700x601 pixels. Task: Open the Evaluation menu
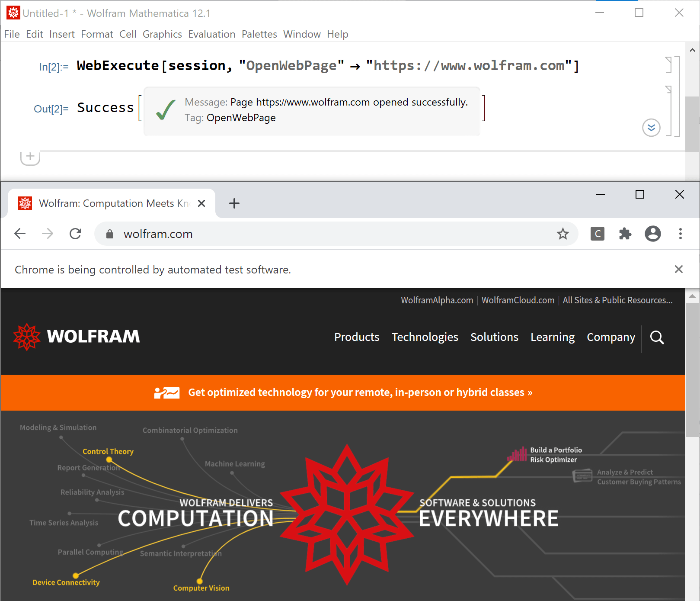click(212, 34)
